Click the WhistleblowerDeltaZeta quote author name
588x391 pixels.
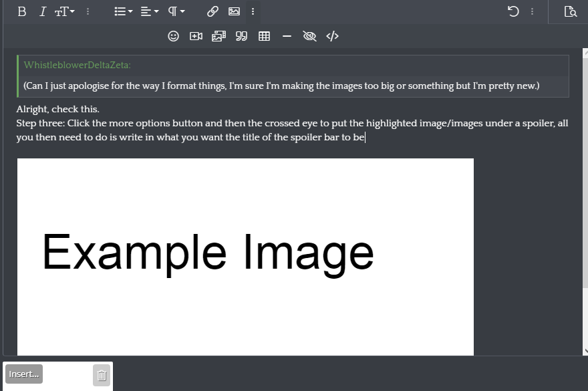[x=78, y=65]
